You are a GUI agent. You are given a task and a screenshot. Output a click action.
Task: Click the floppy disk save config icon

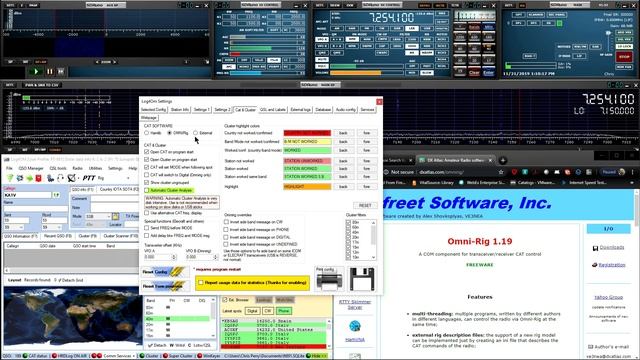pyautogui.click(x=362, y=279)
